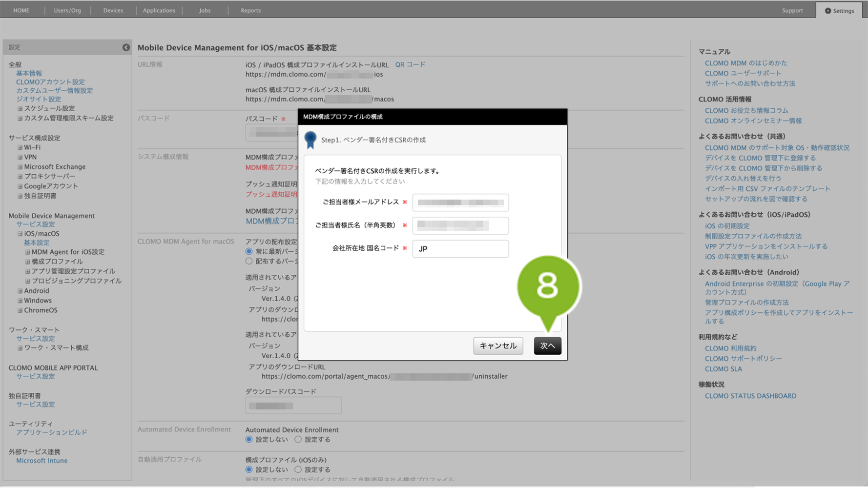This screenshot has width=868, height=488.
Task: Expand the ChromeOS tree item
Action: point(20,310)
